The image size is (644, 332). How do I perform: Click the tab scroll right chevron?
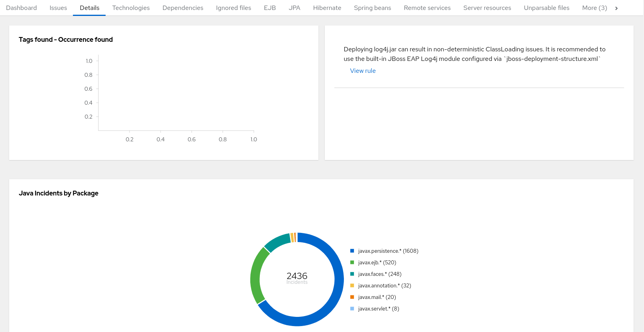pos(617,8)
